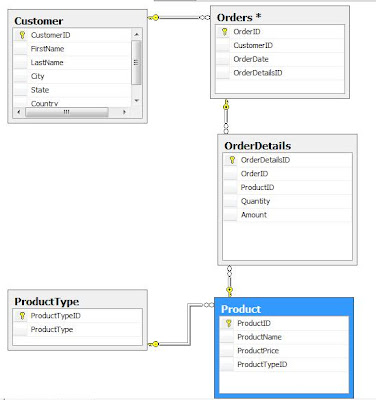
Task: Select the Orders table title bar
Action: (x=280, y=17)
